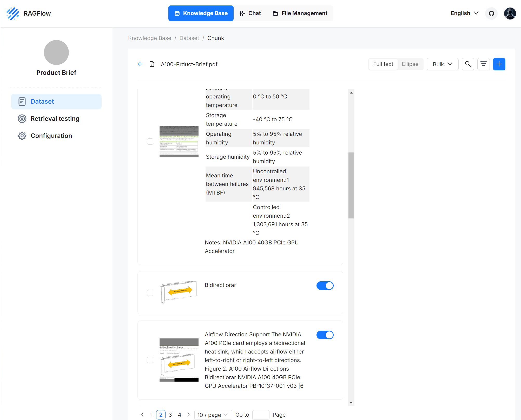Image resolution: width=521 pixels, height=420 pixels.
Task: Select the checkbox beside the humidity table chunk
Action: tap(150, 142)
